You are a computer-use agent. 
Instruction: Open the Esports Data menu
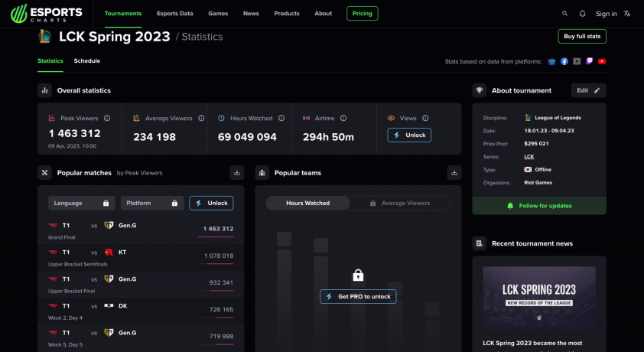tap(175, 14)
